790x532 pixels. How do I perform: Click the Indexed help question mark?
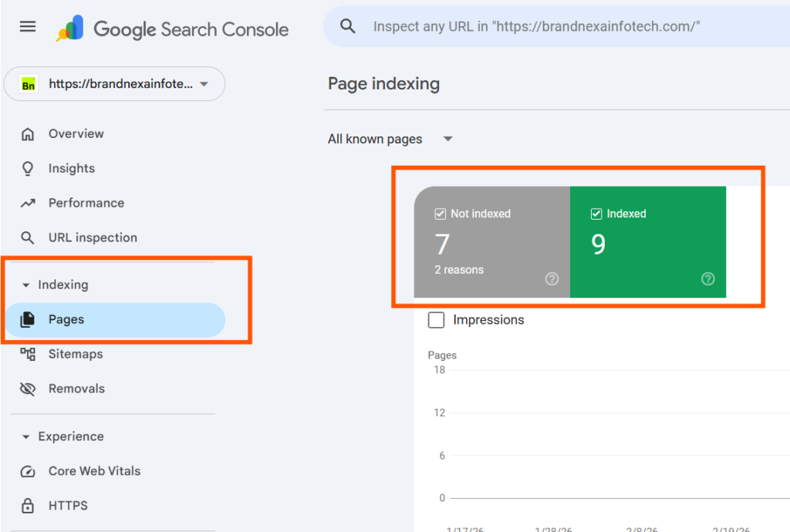[x=707, y=279]
